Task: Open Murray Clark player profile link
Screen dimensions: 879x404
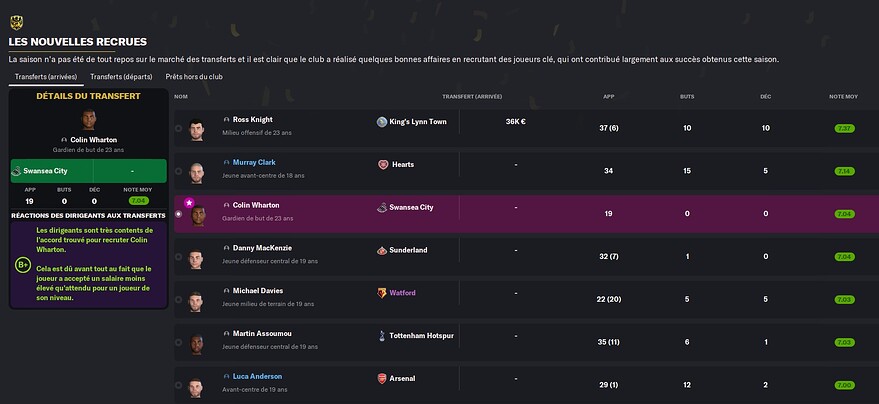Action: coord(254,162)
